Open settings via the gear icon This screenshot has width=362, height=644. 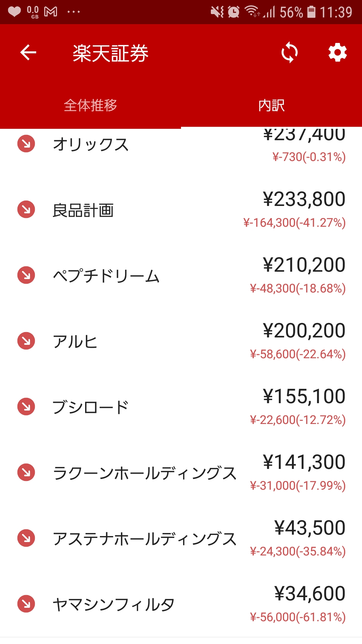[337, 53]
